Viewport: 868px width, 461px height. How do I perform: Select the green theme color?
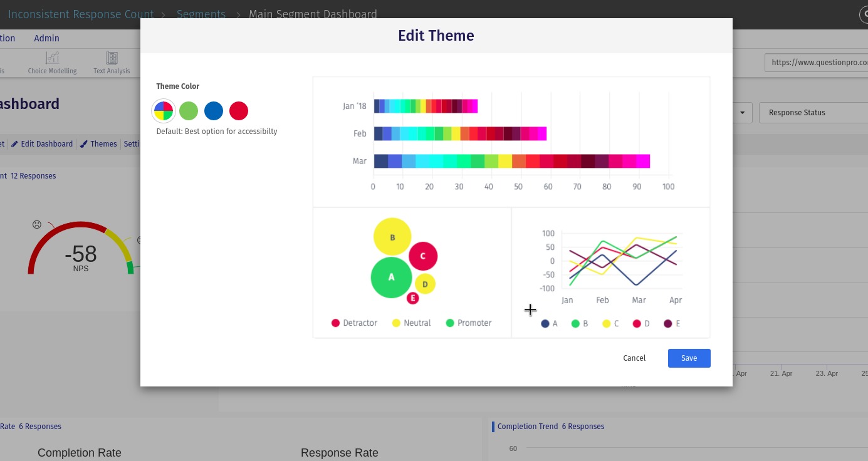click(189, 111)
